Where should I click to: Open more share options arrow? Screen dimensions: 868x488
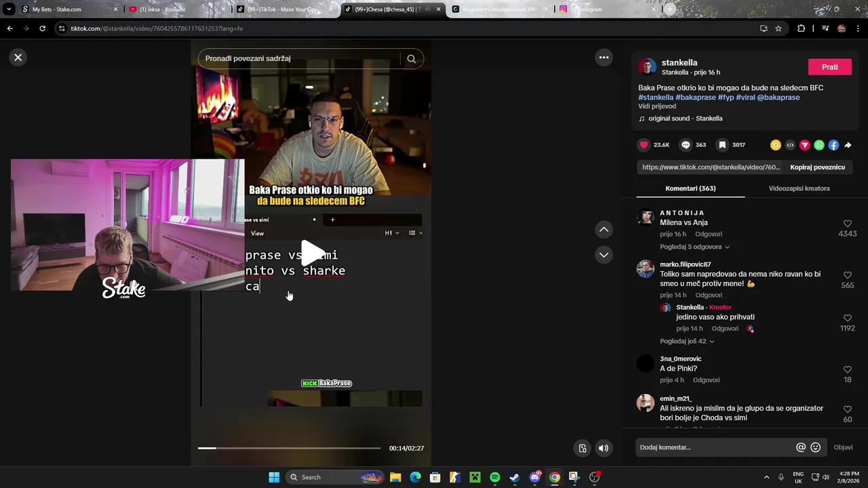tap(848, 145)
